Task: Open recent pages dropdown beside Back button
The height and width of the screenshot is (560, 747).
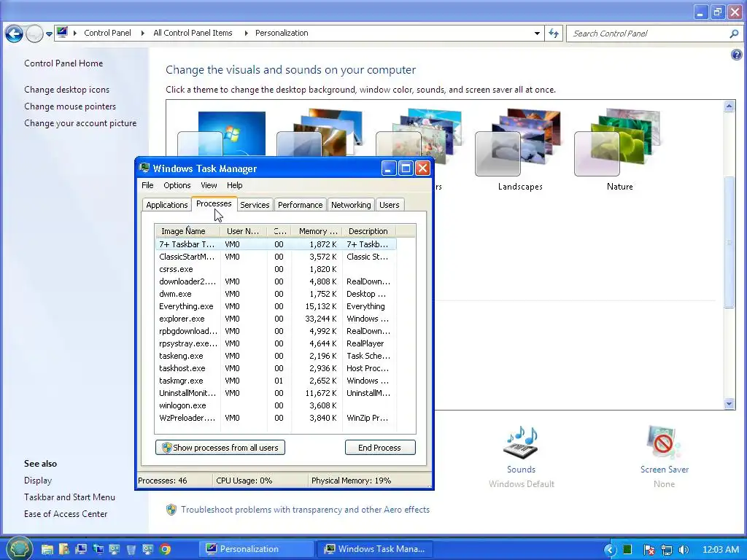Action: tap(49, 34)
